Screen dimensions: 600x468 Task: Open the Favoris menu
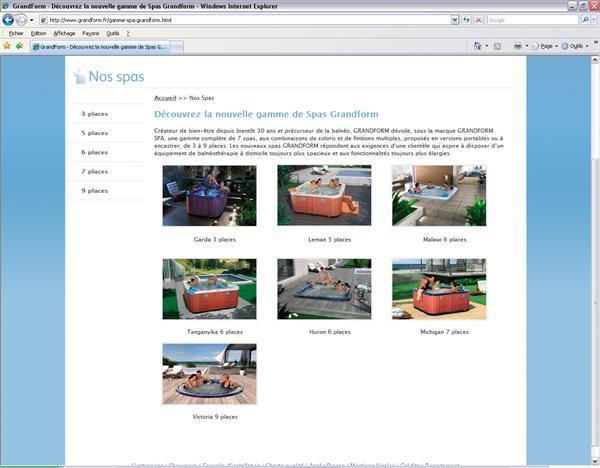click(x=91, y=34)
